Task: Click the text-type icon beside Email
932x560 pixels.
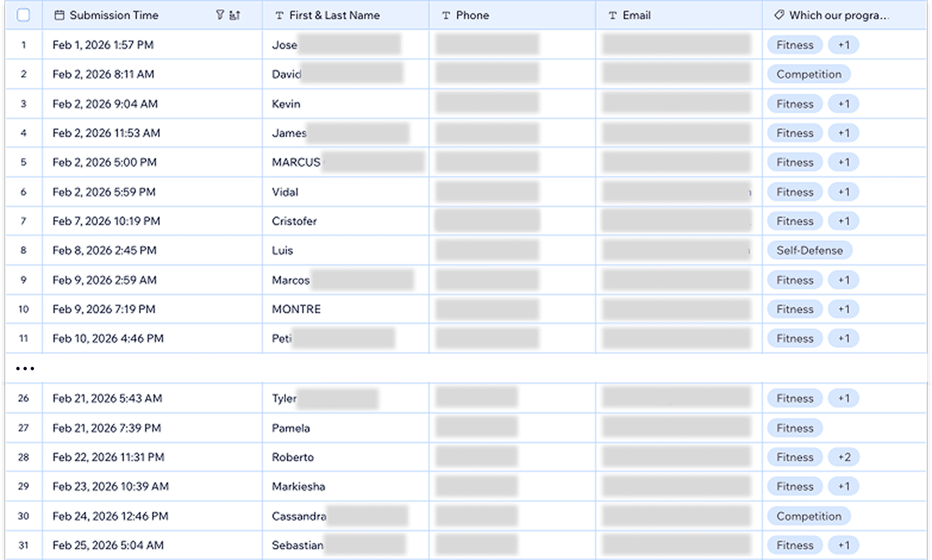Action: (613, 15)
